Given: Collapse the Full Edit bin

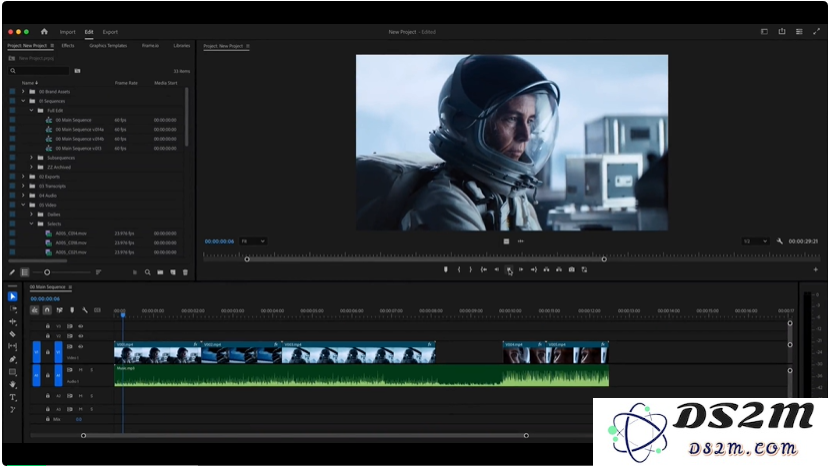Looking at the screenshot, I should coord(31,111).
